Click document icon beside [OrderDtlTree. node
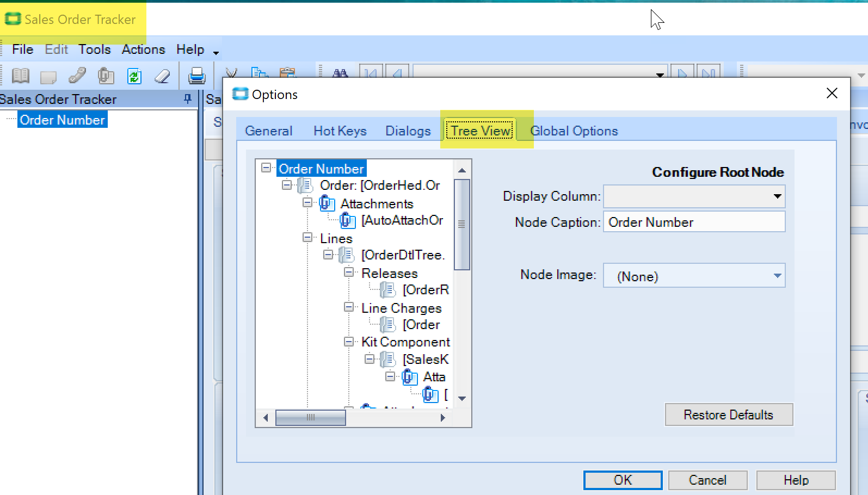 click(x=346, y=255)
